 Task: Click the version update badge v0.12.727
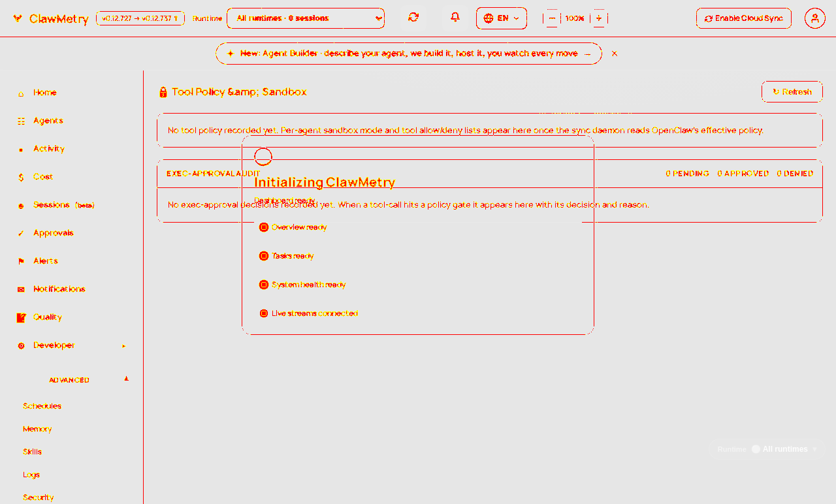[x=140, y=18]
